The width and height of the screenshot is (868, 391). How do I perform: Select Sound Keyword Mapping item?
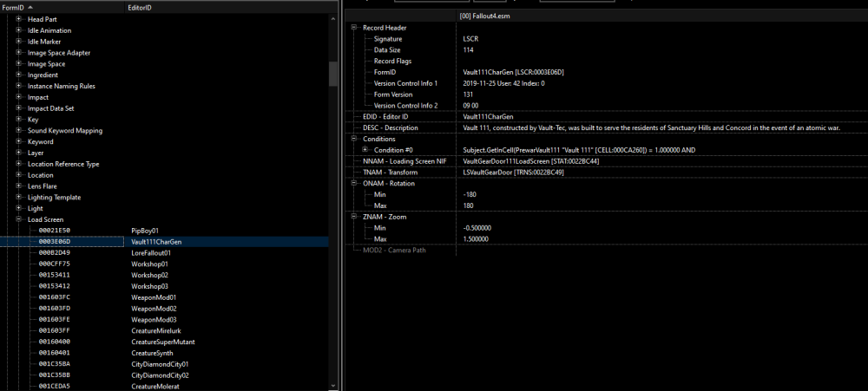[65, 131]
